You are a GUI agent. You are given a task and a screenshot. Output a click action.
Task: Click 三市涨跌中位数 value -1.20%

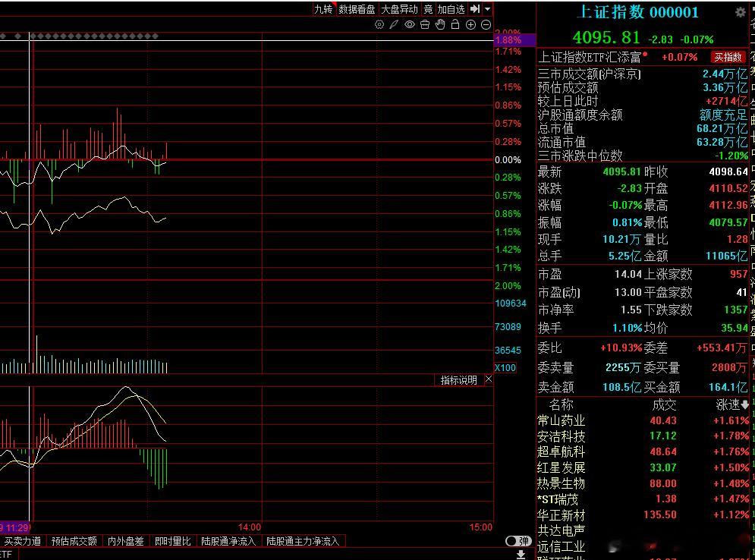tap(731, 156)
